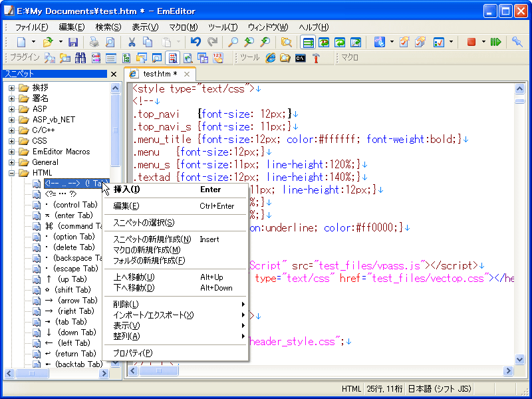The height and width of the screenshot is (399, 532).
Task: Open Print Preview from the toolbar
Action: [x=110, y=42]
